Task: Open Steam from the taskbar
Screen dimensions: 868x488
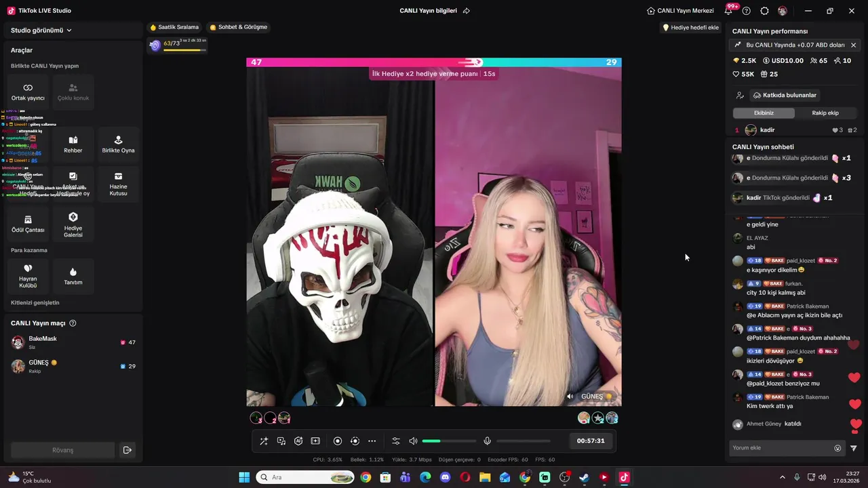Action: click(584, 477)
